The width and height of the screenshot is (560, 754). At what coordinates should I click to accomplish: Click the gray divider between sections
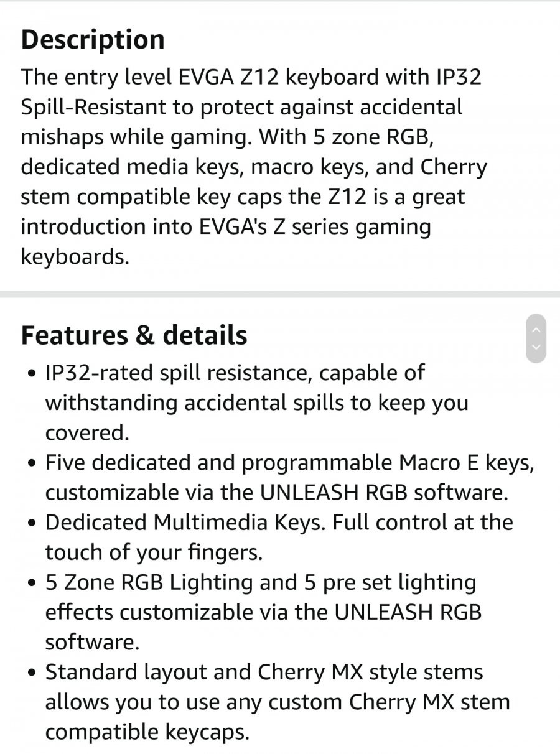(x=280, y=294)
